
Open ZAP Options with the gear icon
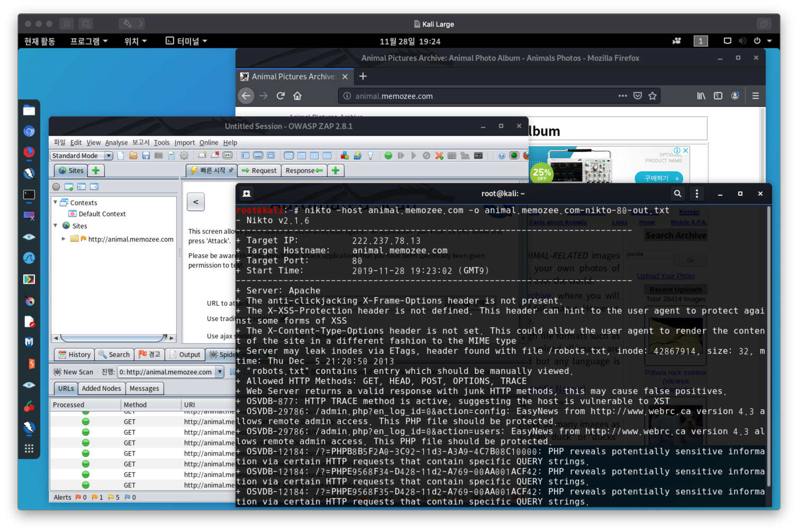pos(184,155)
